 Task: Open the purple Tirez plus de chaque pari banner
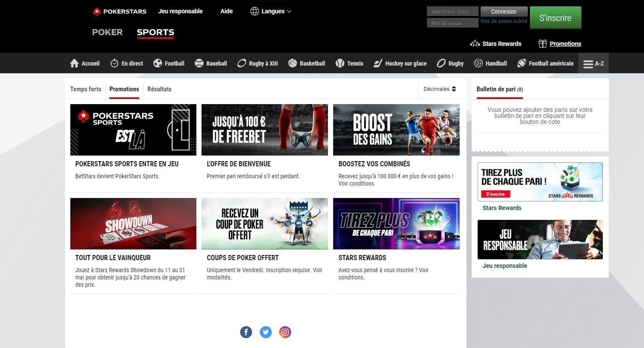pos(396,224)
